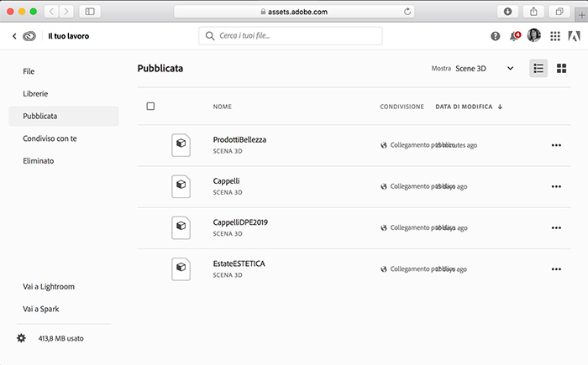Click the Safari share button
This screenshot has width=588, height=365.
pyautogui.click(x=533, y=12)
